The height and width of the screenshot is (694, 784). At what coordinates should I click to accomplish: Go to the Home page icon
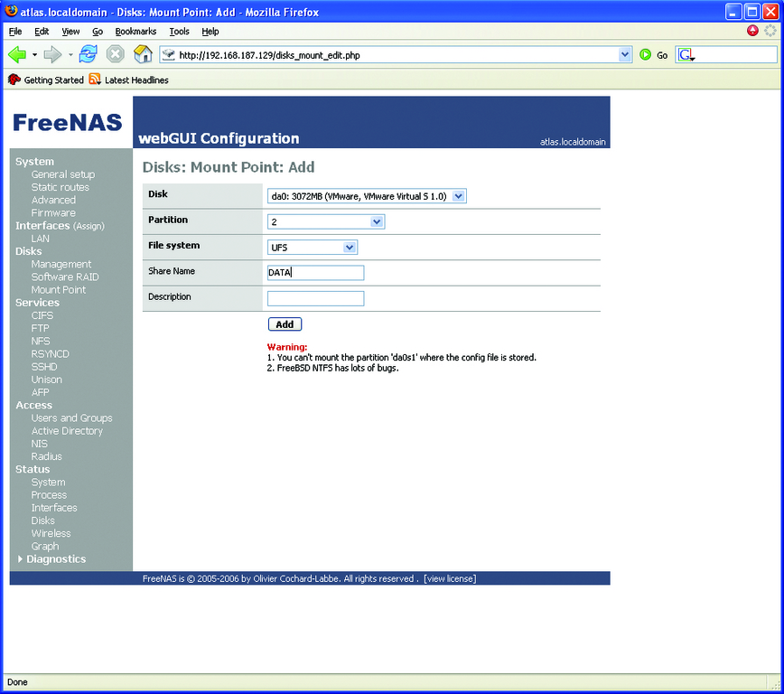pyautogui.click(x=143, y=54)
